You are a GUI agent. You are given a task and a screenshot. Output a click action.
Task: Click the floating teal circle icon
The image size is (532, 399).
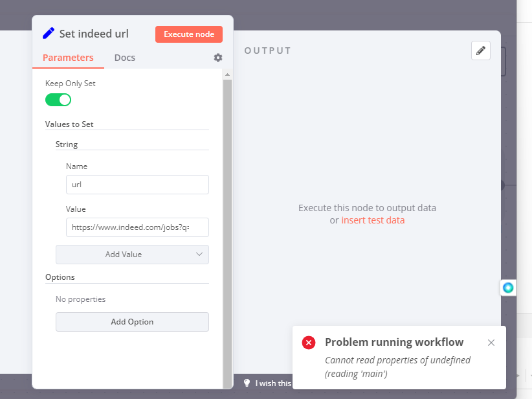(508, 288)
